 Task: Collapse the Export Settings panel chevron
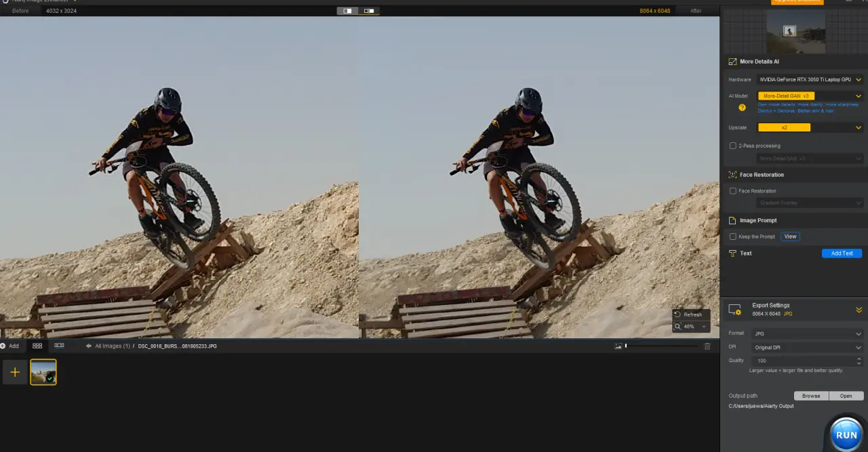pyautogui.click(x=859, y=310)
